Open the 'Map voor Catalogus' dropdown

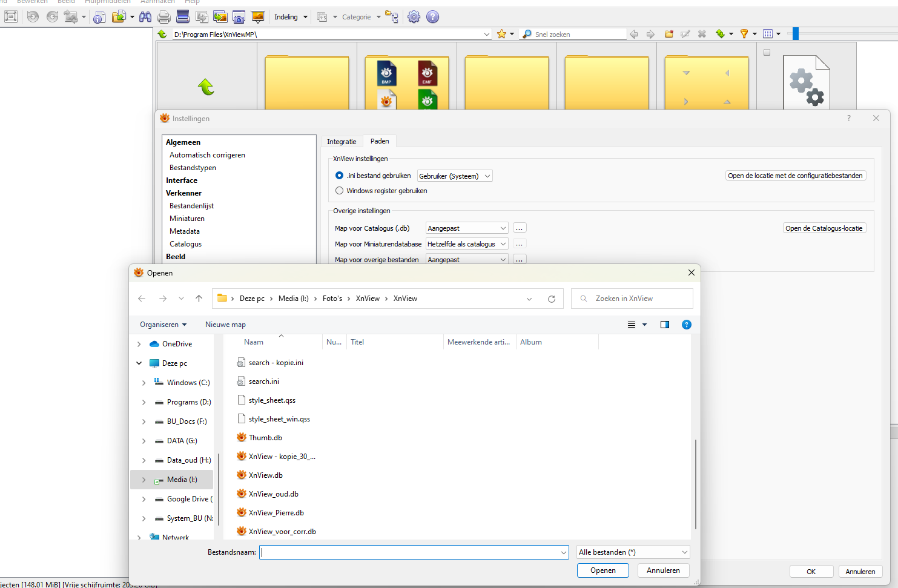(466, 228)
